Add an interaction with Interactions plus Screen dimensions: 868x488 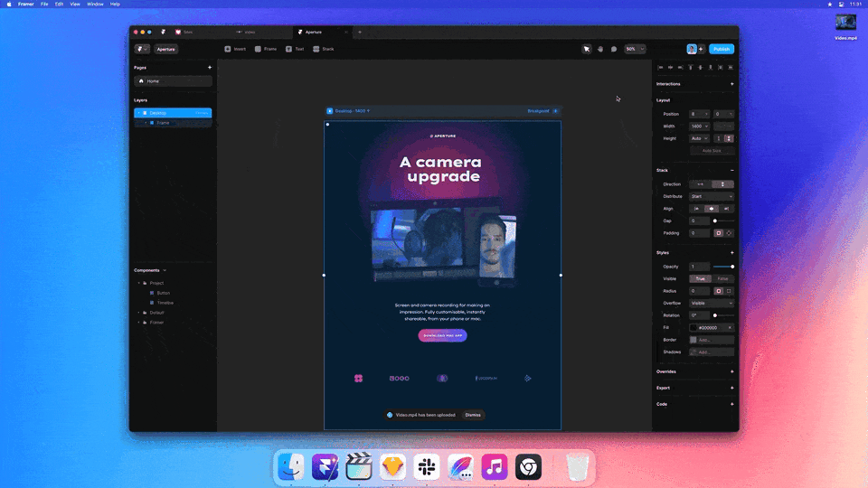731,84
